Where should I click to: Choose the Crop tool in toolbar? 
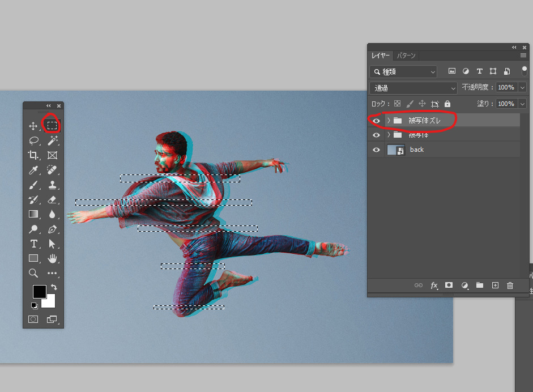(33, 155)
